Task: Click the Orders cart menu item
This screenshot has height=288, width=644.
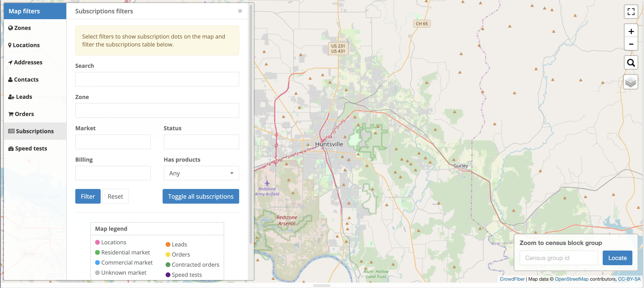Action: click(21, 114)
